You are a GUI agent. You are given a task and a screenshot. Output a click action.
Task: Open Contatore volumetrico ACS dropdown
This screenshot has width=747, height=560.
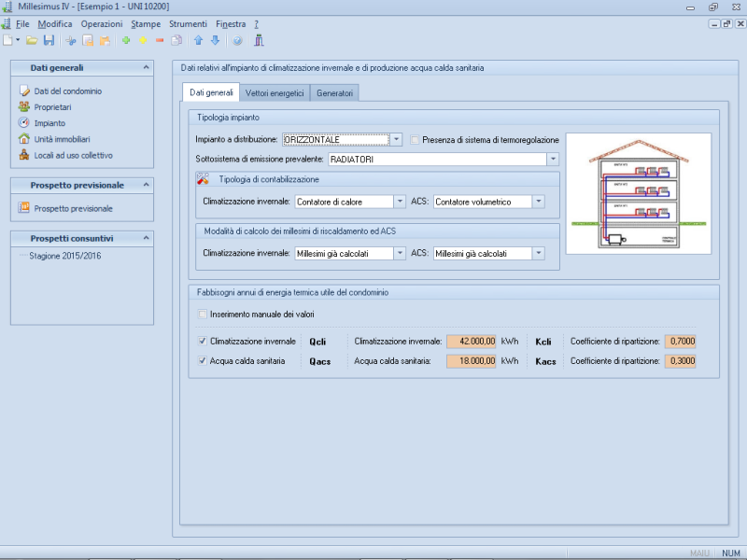click(539, 202)
